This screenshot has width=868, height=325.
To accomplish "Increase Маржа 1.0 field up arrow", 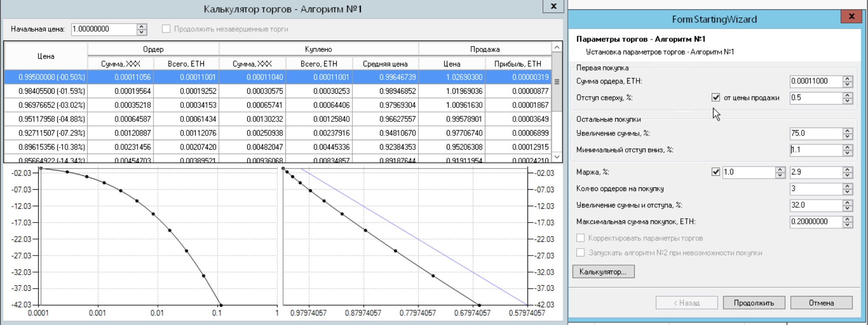I will pos(780,170).
